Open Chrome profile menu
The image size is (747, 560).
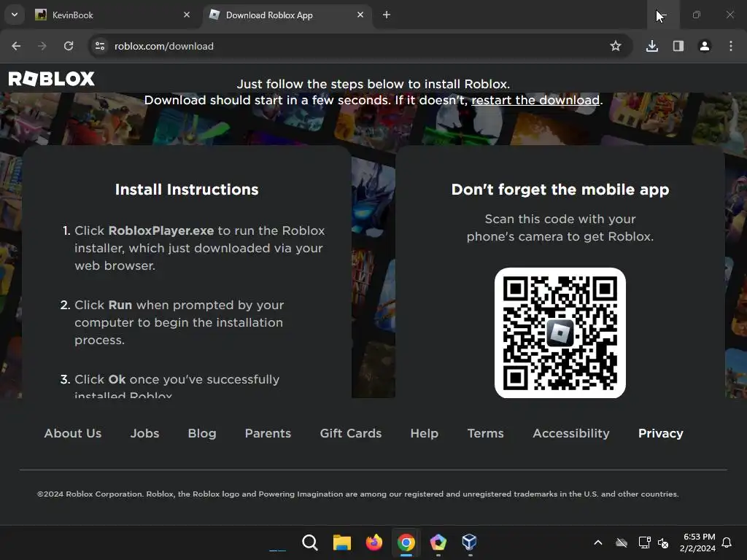point(705,46)
